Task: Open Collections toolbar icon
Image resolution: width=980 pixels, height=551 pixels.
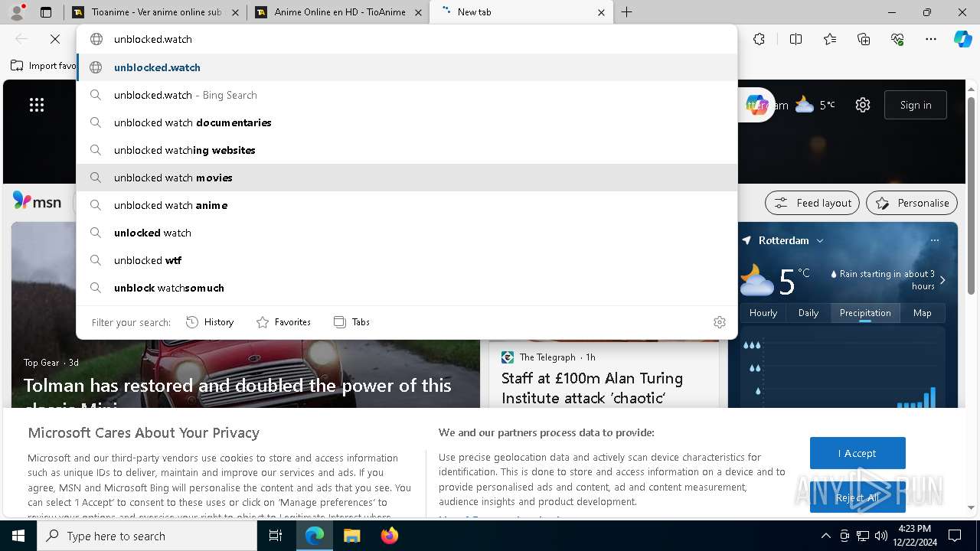Action: (x=864, y=39)
